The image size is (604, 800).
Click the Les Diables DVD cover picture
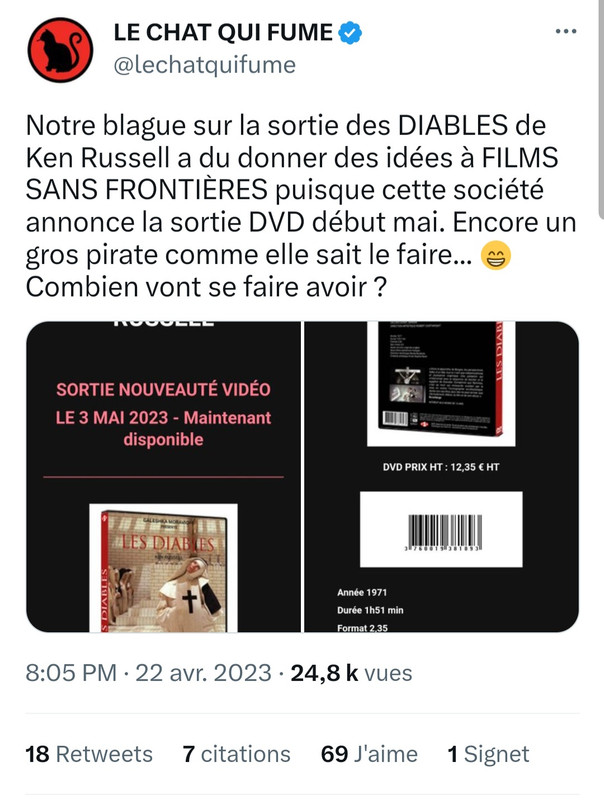pyautogui.click(x=163, y=568)
